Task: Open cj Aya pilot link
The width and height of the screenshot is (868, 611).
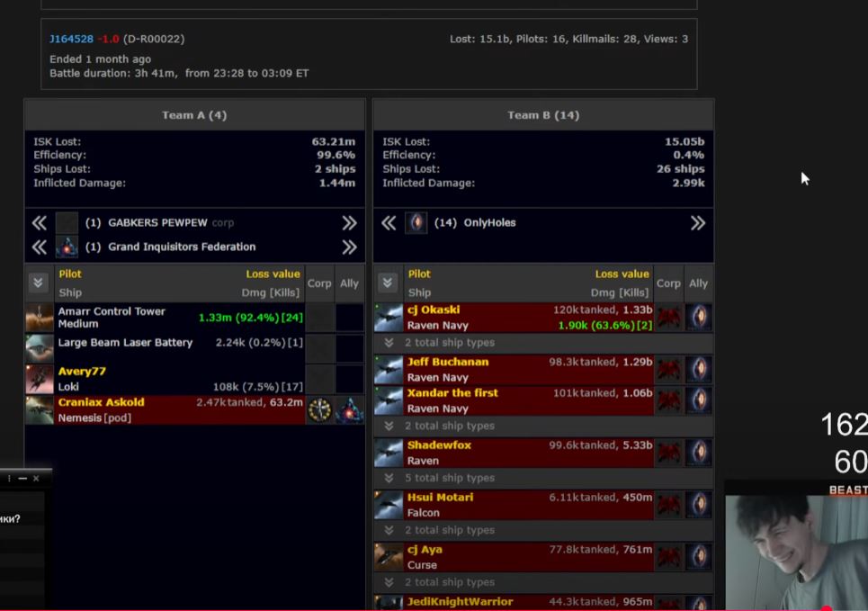Action: [425, 550]
